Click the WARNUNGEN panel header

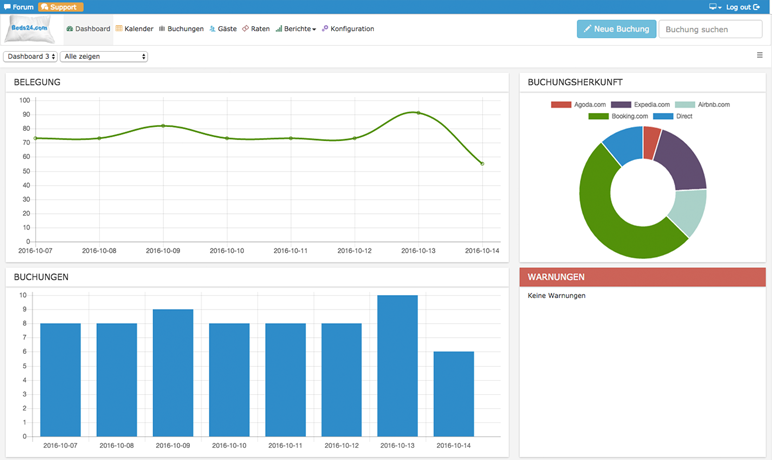click(643, 277)
